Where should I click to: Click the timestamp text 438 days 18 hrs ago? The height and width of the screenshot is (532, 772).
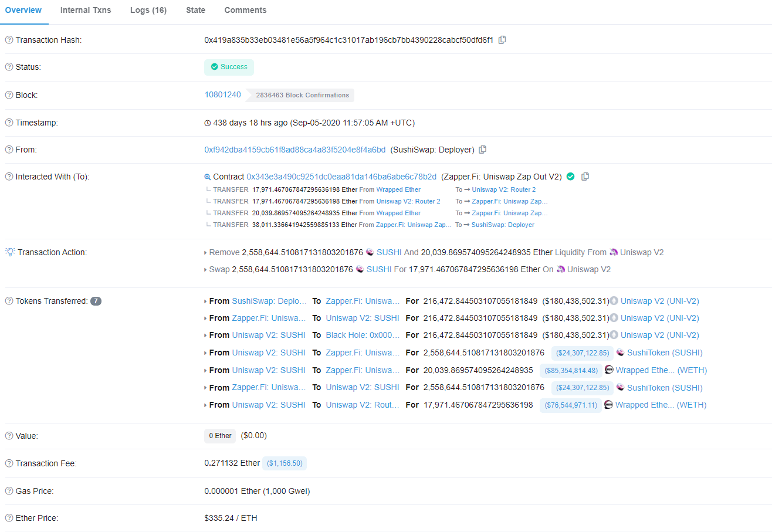[x=250, y=123]
